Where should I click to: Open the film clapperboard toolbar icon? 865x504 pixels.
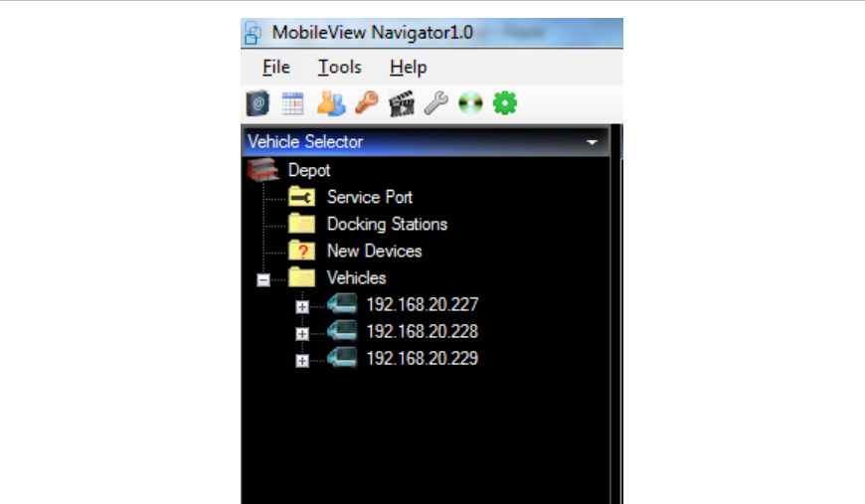[x=402, y=103]
